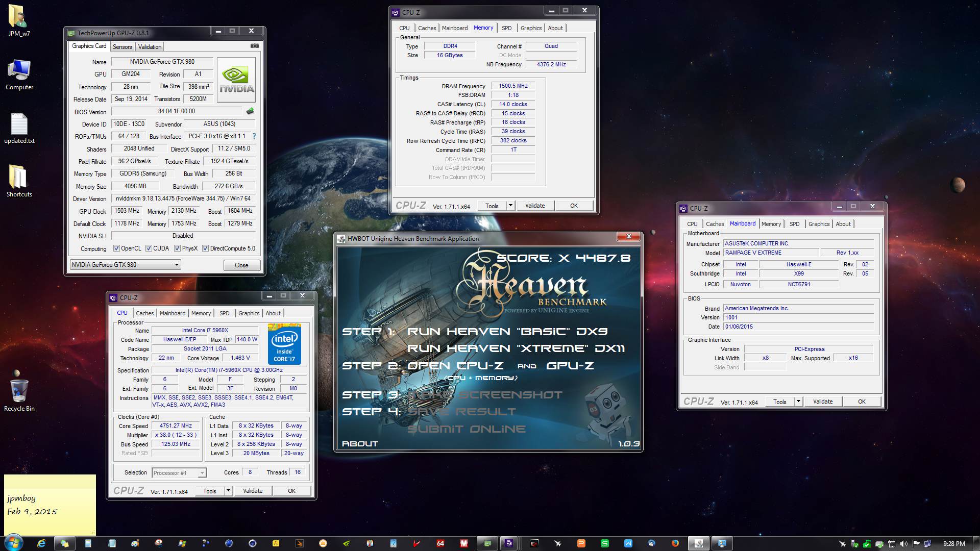Image resolution: width=980 pixels, height=551 pixels.
Task: Run Heaven "Basic" DX9 benchmark
Action: click(507, 332)
